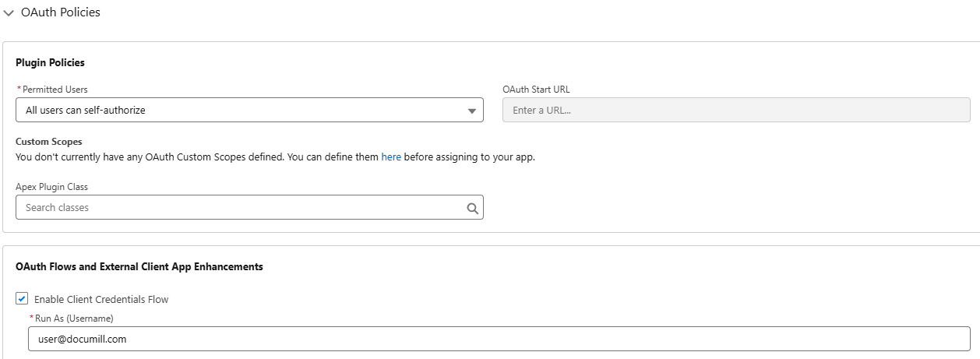Click the Permitted Users field label
Screen dimensions: 980x359
(55, 90)
